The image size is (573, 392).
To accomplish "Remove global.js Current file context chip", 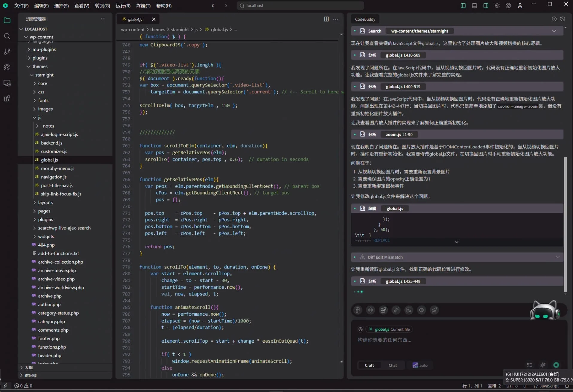I will (370, 329).
